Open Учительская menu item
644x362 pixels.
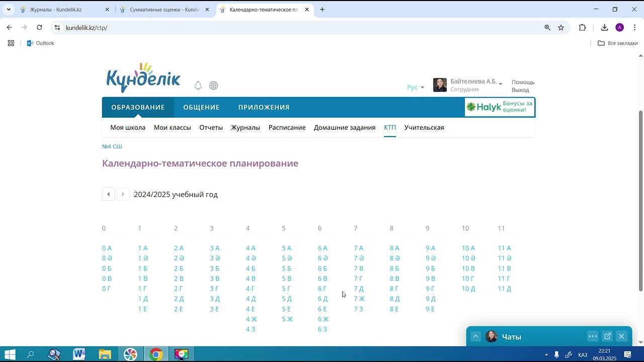[x=424, y=128]
